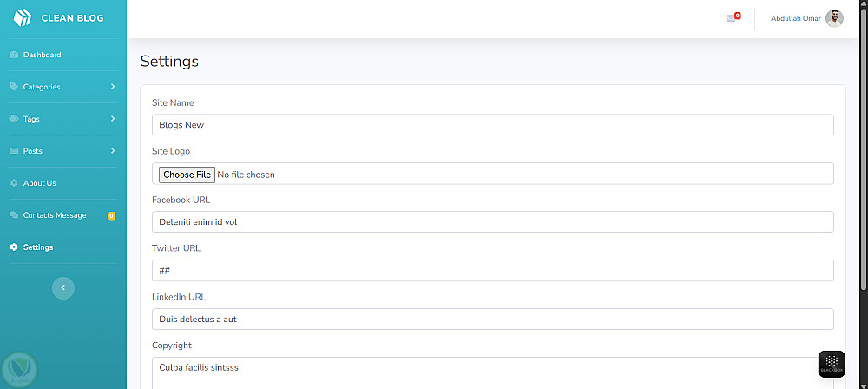Click the Settings page heading
The image size is (868, 389).
coord(169,62)
